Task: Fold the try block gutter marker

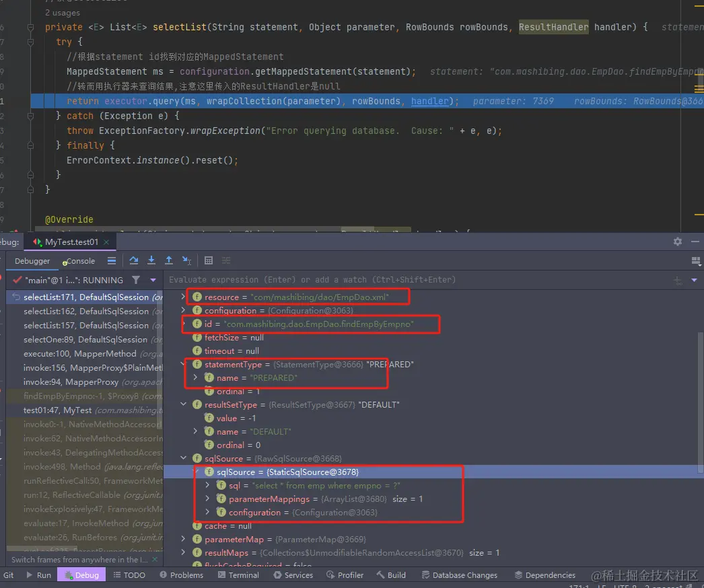Action: 30,42
